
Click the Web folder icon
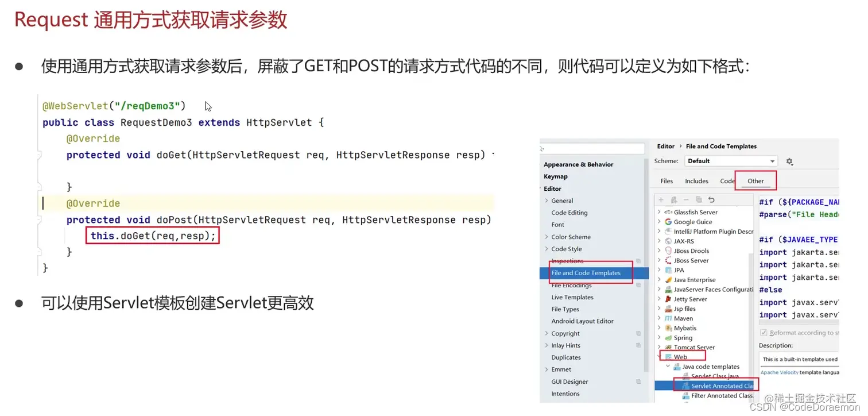[x=668, y=357]
